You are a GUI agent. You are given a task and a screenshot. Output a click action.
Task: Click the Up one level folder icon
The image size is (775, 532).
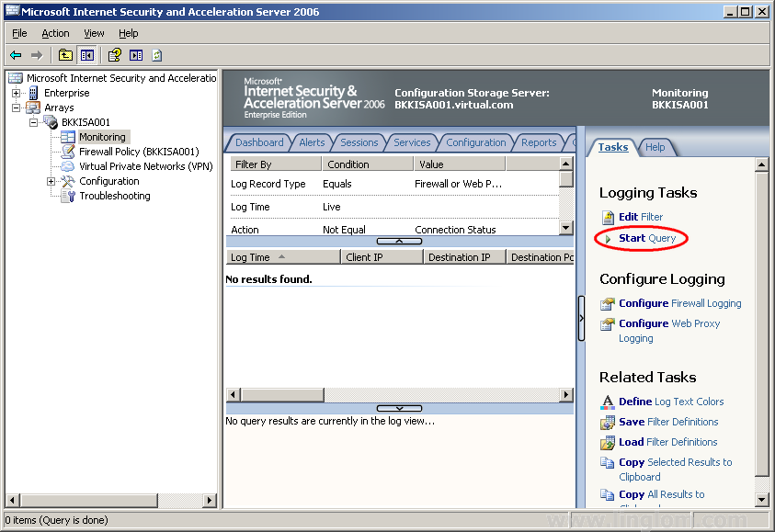[x=65, y=55]
